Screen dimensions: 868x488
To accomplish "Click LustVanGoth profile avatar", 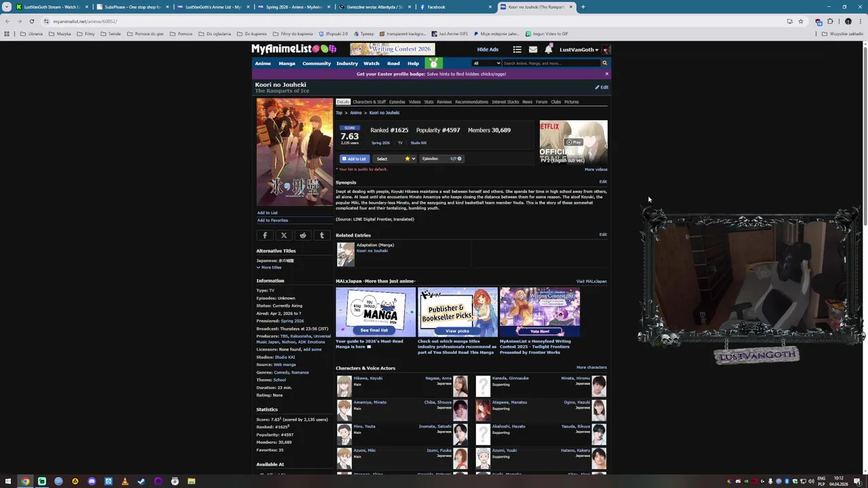I will tap(606, 49).
